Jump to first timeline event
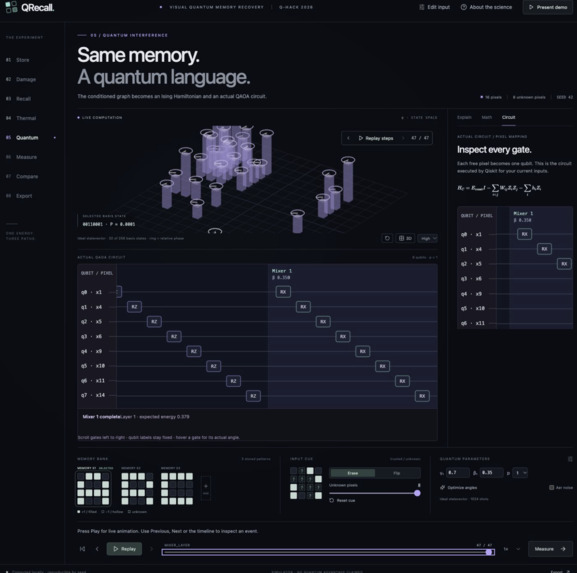 click(x=82, y=549)
